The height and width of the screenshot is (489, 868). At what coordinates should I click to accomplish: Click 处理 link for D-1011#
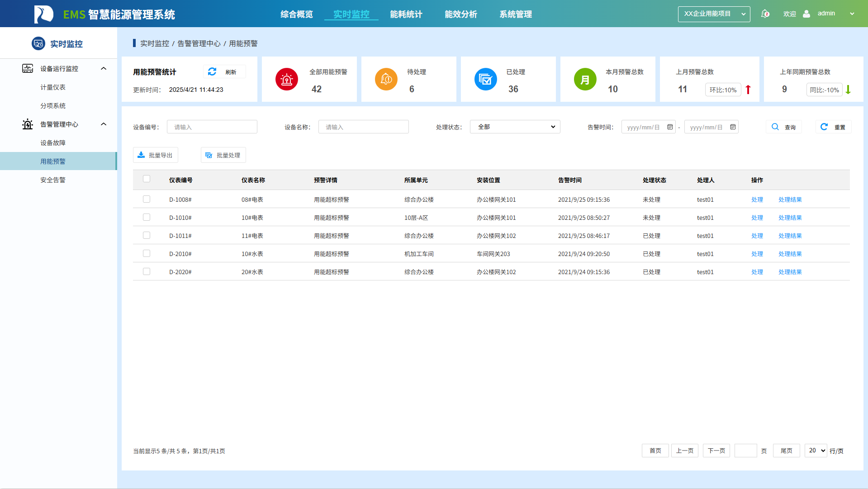[x=757, y=236]
